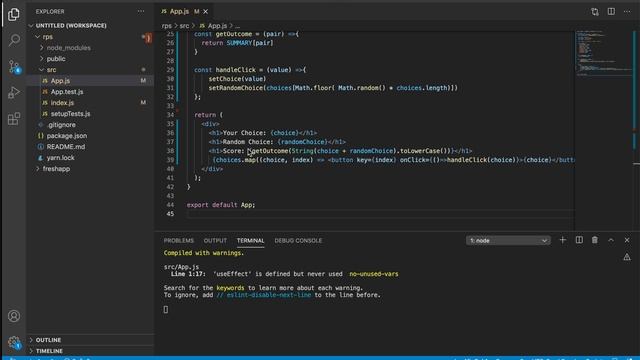Open App.js in the file tree
Image resolution: width=640 pixels, height=360 pixels.
[60, 81]
